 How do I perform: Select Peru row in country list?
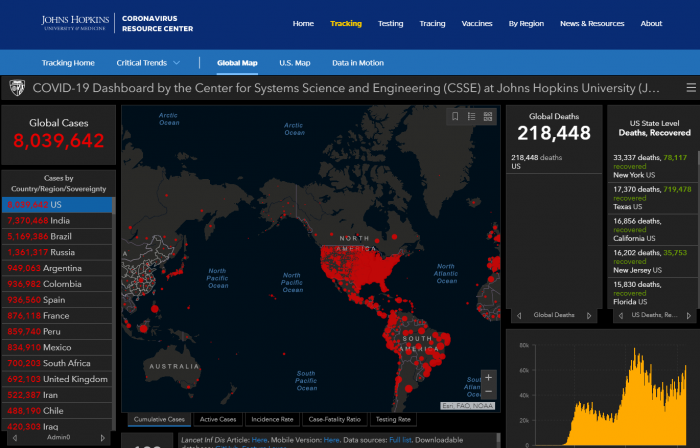click(x=57, y=332)
